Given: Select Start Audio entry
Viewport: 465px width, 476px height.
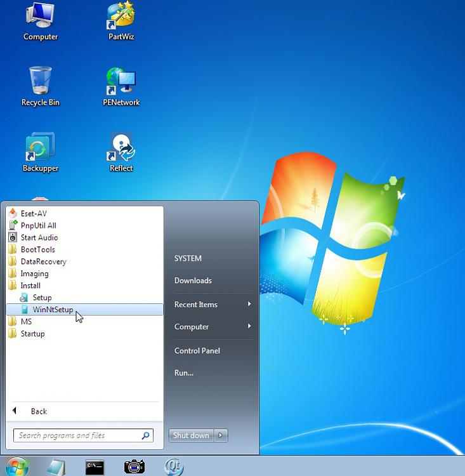Looking at the screenshot, I should click(x=84, y=237).
